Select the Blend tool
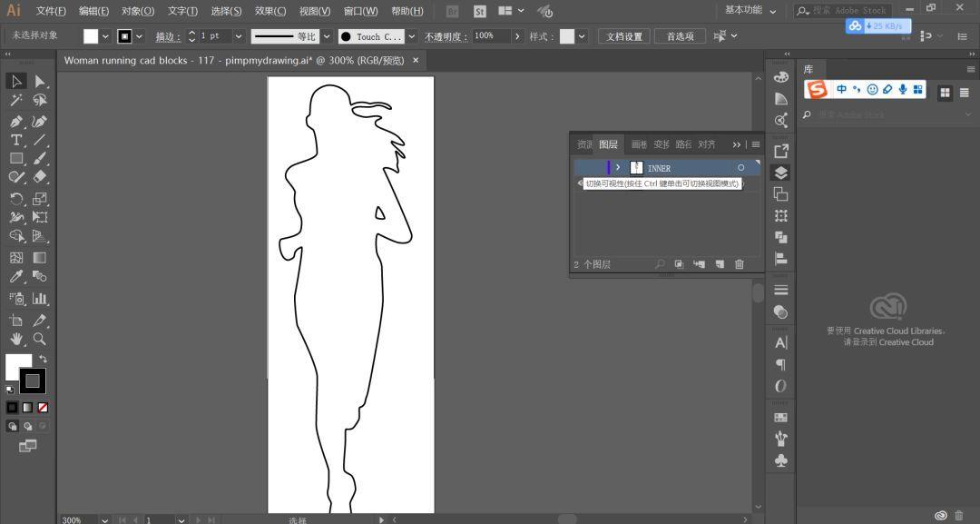Screen dimensions: 980x524 pyautogui.click(x=40, y=276)
